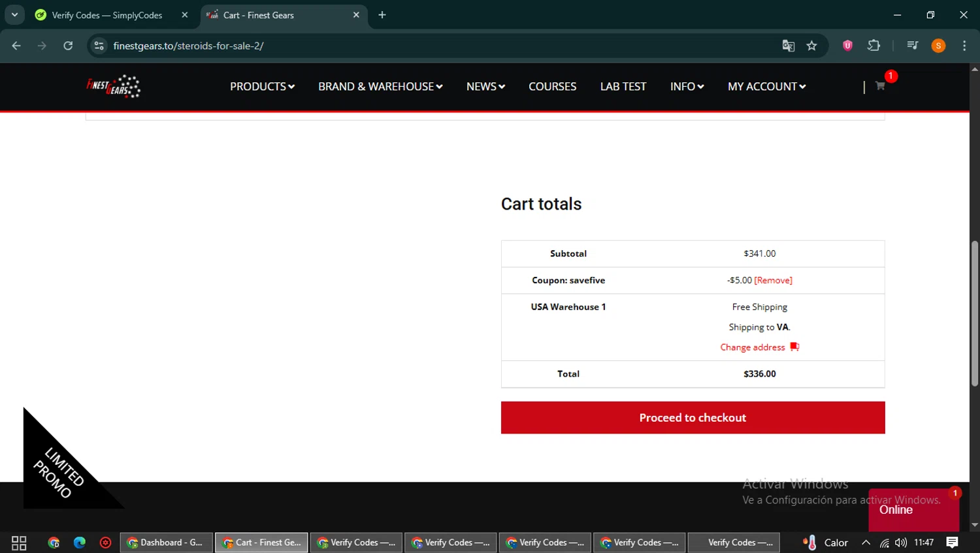Open volume control in system tray
The image size is (980, 553).
[901, 543]
